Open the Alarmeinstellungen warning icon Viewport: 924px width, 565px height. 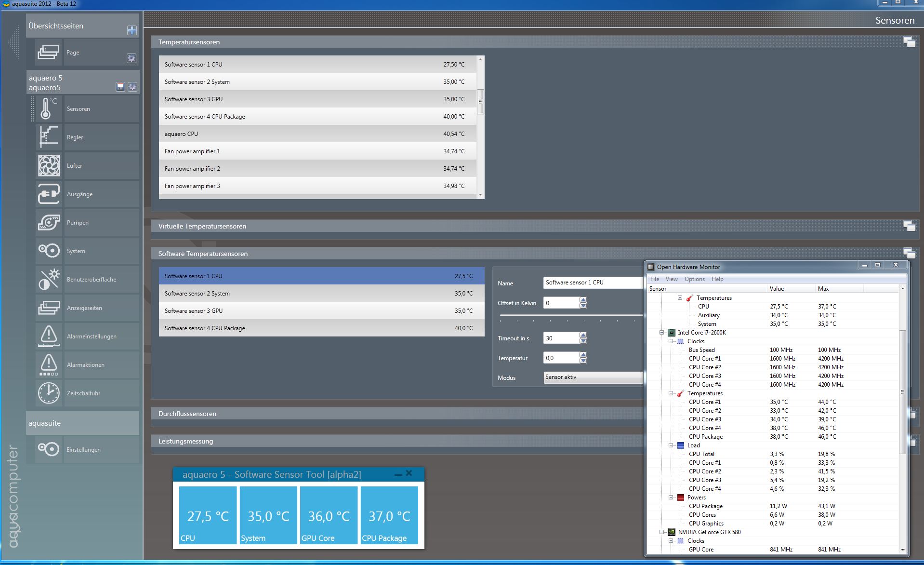[48, 336]
